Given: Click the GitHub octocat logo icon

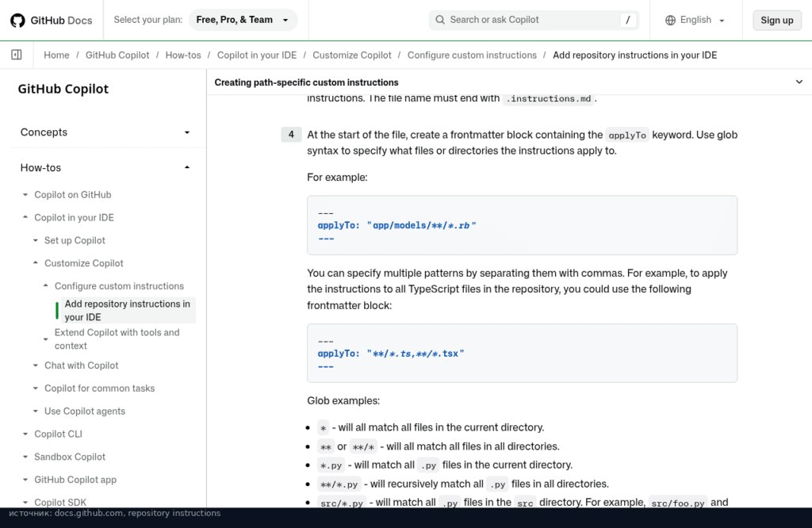Looking at the screenshot, I should [17, 20].
